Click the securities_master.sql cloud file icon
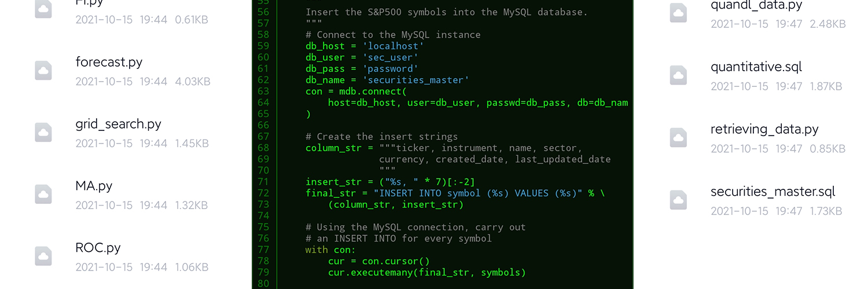This screenshot has width=868, height=289. (x=678, y=200)
